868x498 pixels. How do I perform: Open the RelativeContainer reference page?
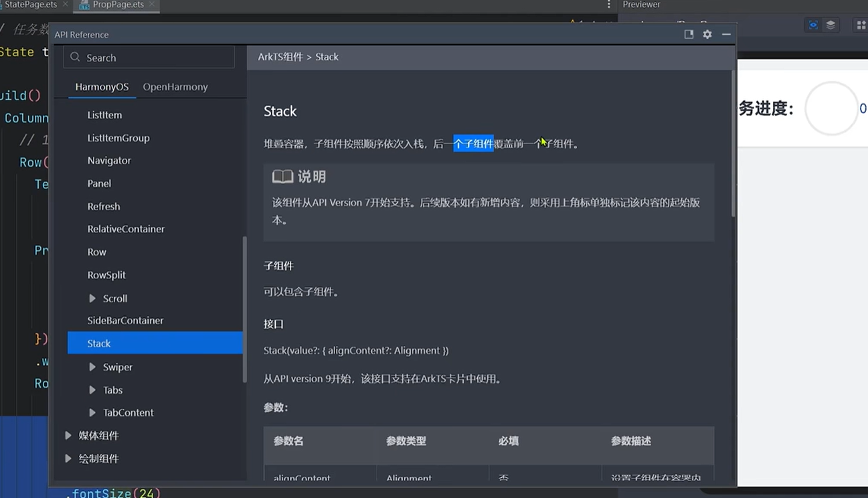click(x=126, y=229)
